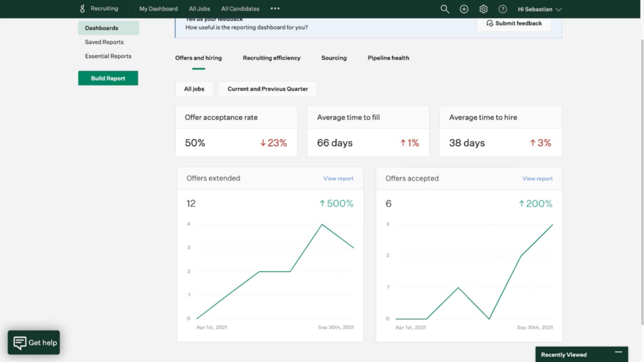Minimize the Recently Viewed panel
Screen dimensions: 644x362
point(618,353)
